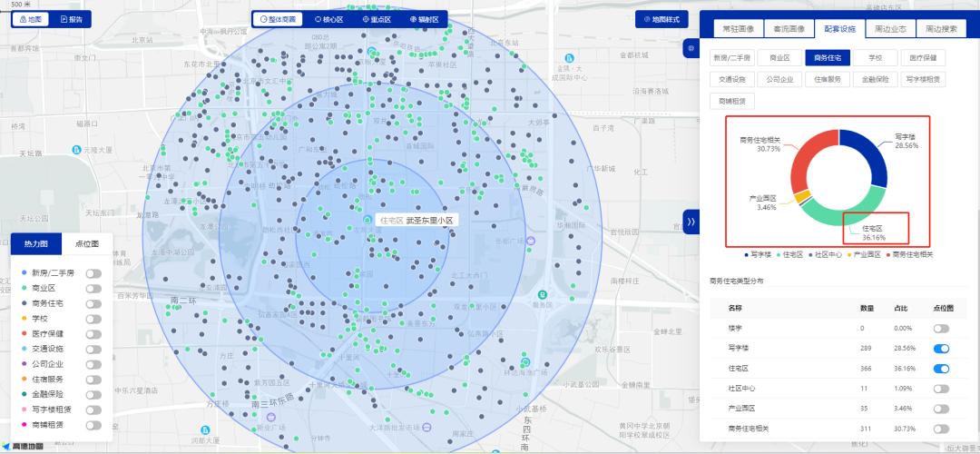The height and width of the screenshot is (454, 980).
Task: Select the 辐射区 radiation zone
Action: coord(425,19)
